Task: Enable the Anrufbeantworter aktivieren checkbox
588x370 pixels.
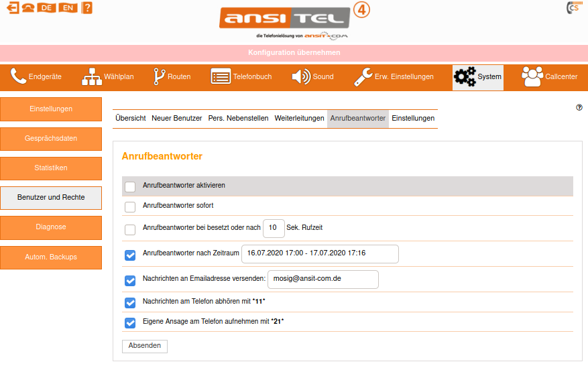Action: point(130,186)
